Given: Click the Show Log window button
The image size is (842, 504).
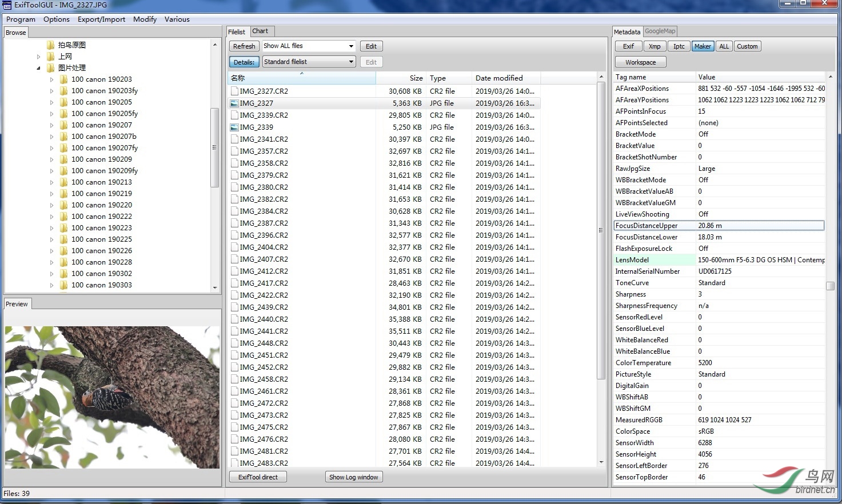Looking at the screenshot, I should pyautogui.click(x=353, y=477).
